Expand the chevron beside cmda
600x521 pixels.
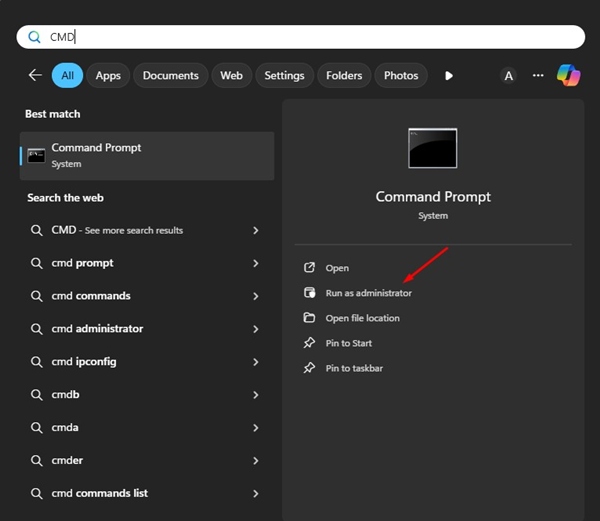pos(256,428)
